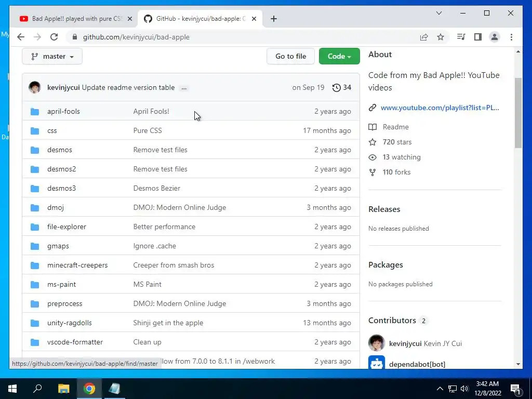532x399 pixels.
Task: Click Chrome icon in taskbar
Action: pos(89,389)
